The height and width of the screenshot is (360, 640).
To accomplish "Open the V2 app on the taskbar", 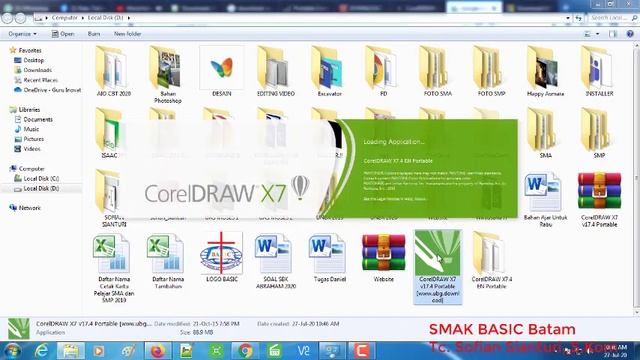I will pos(303,351).
